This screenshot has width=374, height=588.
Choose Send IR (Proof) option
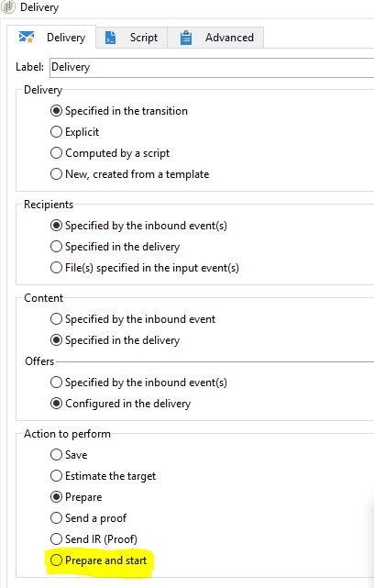coord(93,539)
